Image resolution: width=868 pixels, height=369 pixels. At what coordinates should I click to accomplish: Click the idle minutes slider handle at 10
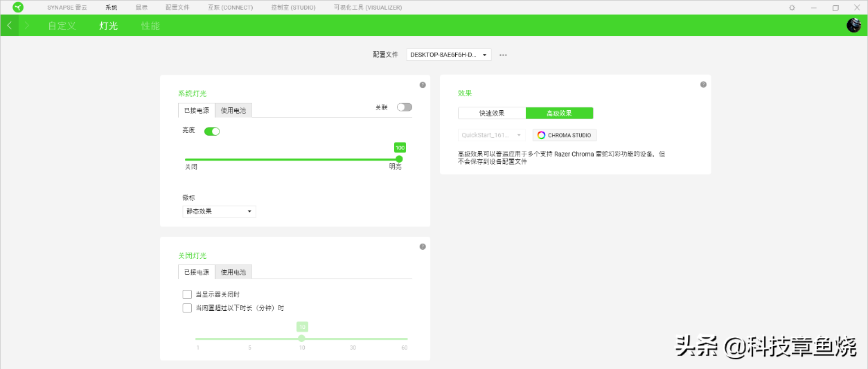(301, 339)
